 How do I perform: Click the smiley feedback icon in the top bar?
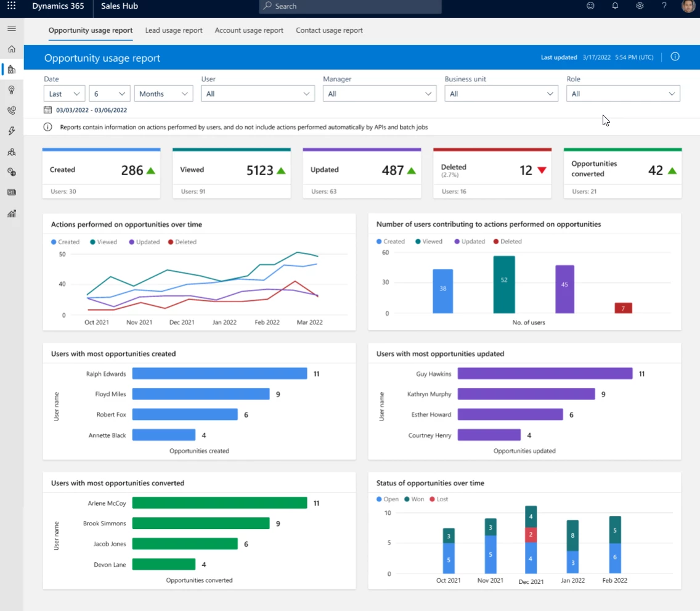[x=590, y=6]
